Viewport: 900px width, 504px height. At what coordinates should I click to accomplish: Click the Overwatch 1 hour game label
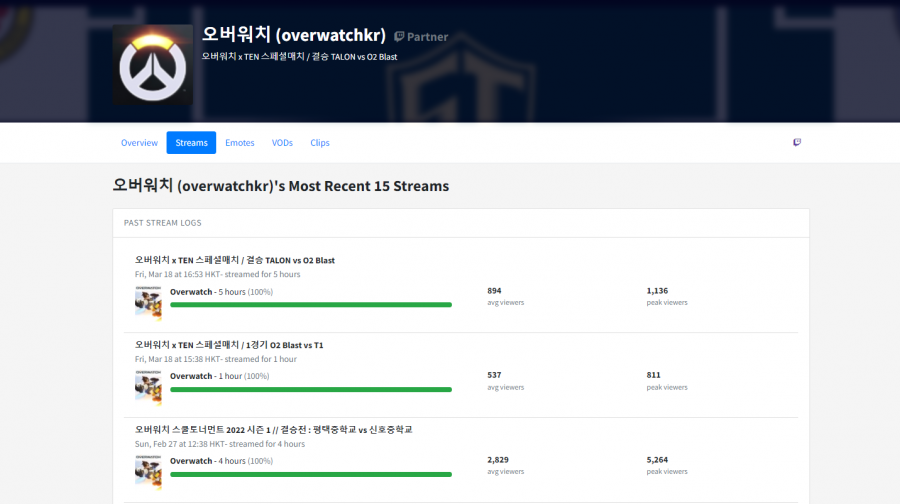coord(219,376)
